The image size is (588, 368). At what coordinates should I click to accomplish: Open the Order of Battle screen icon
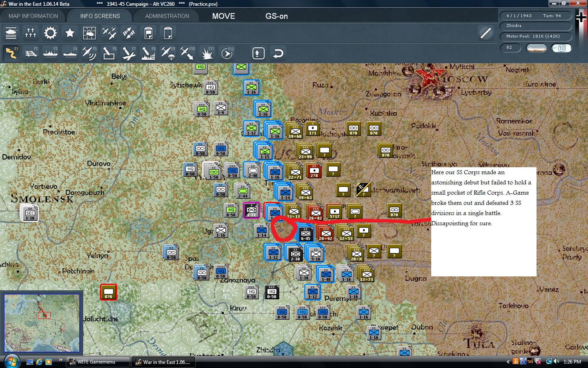click(11, 33)
